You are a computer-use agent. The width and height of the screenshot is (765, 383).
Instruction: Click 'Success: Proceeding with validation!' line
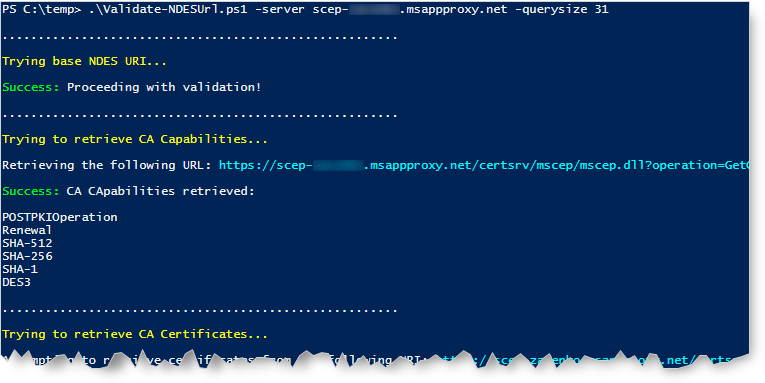click(132, 87)
